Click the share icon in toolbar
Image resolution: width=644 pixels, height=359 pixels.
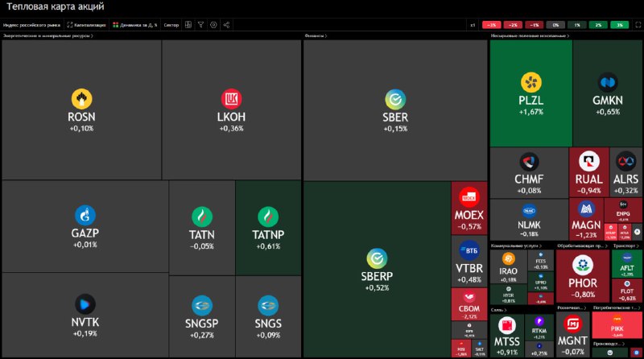tap(226, 25)
